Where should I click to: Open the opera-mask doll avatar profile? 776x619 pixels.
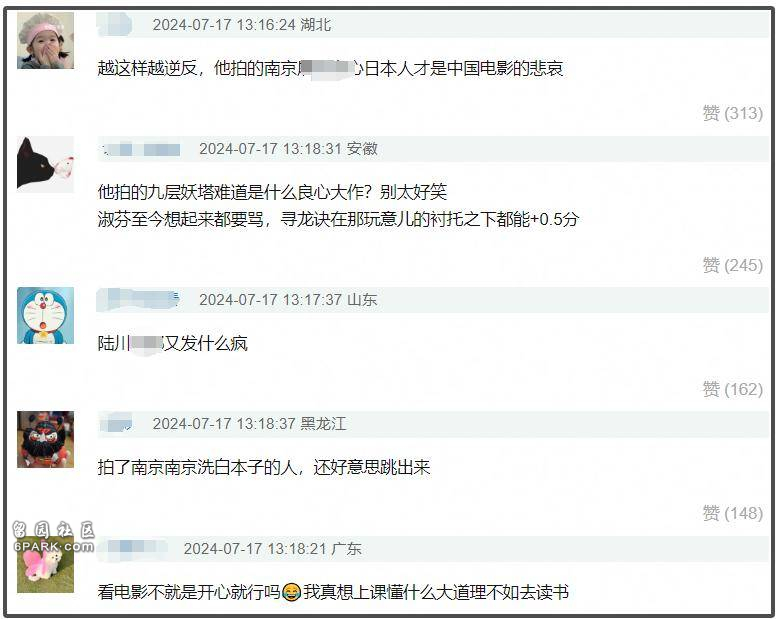pos(46,439)
